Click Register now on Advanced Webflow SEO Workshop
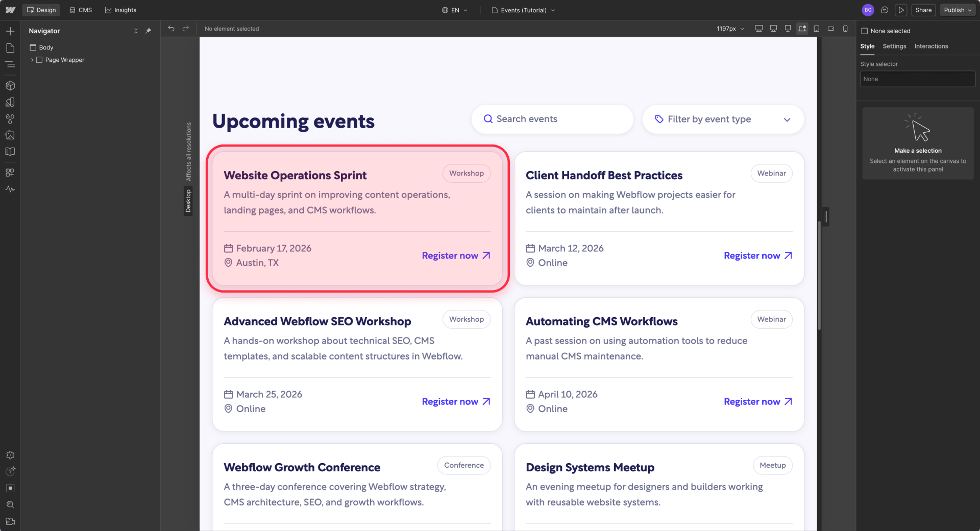Screen dimensions: 980x531 (456, 402)
